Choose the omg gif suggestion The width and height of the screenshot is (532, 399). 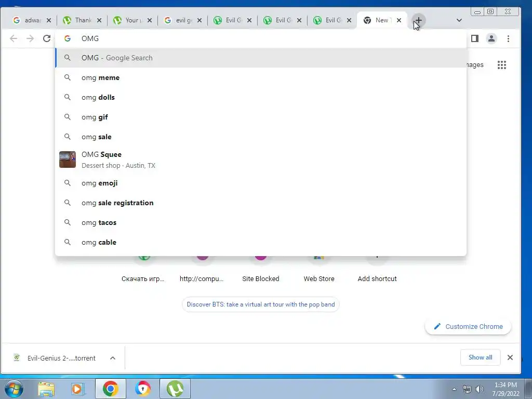pyautogui.click(x=261, y=117)
